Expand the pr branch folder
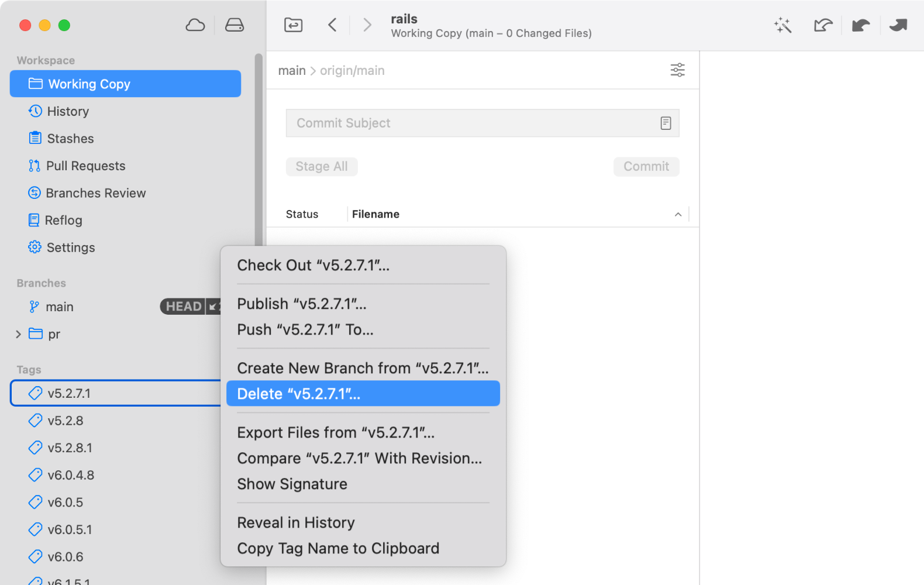Screen dimensions: 924x585 pos(18,334)
